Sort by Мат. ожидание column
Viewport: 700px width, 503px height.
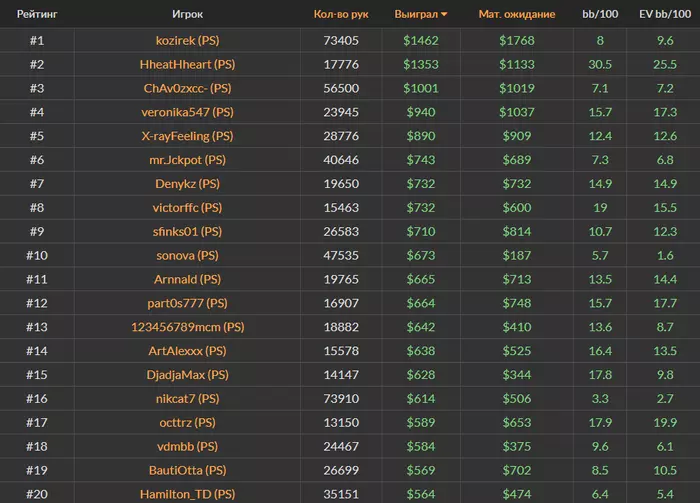tap(517, 15)
